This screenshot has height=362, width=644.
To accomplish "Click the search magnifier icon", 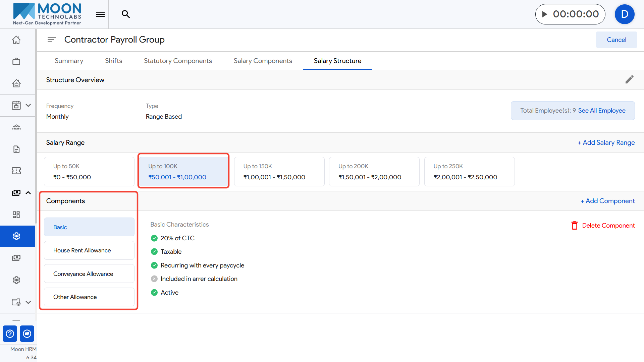I will click(126, 14).
